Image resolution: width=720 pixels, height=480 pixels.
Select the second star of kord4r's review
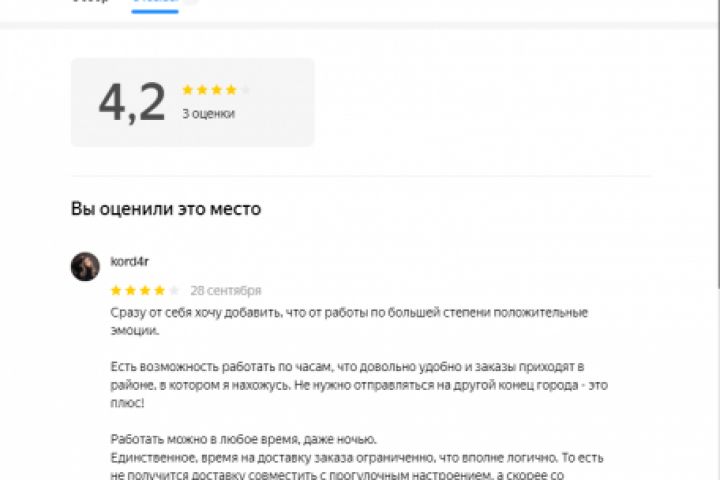130,291
